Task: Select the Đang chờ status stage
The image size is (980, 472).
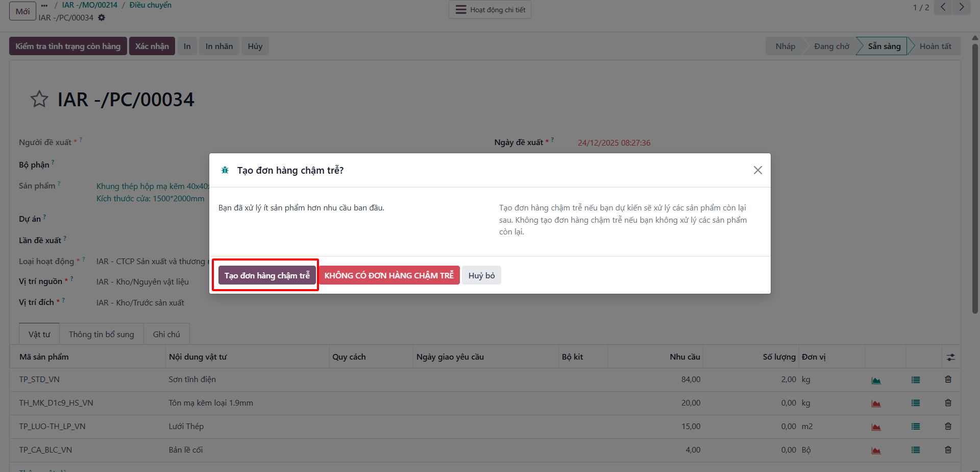Action: pyautogui.click(x=831, y=46)
